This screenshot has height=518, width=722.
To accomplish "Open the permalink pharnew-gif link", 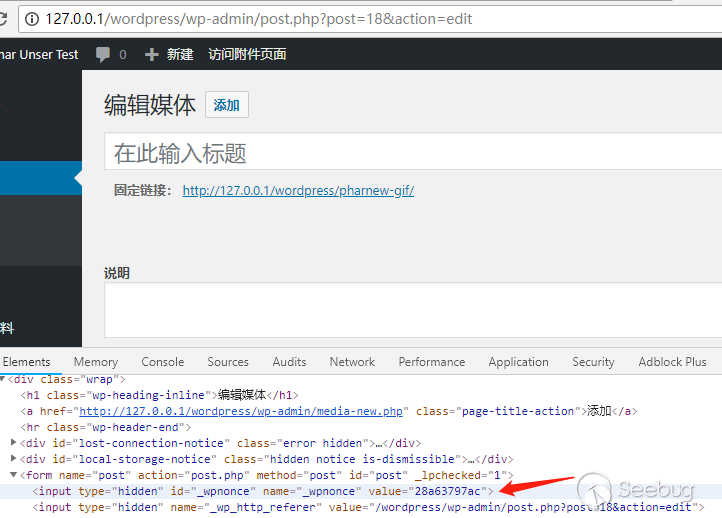I will tap(298, 190).
